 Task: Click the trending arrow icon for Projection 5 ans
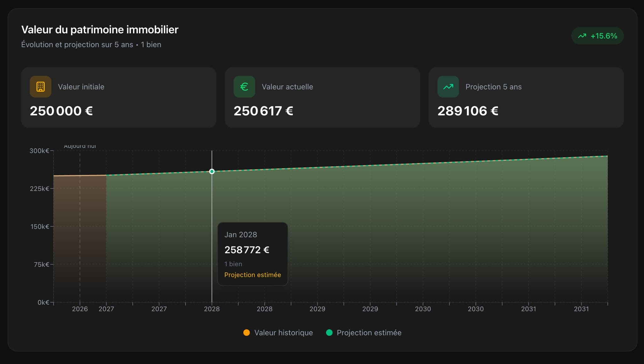tap(448, 87)
